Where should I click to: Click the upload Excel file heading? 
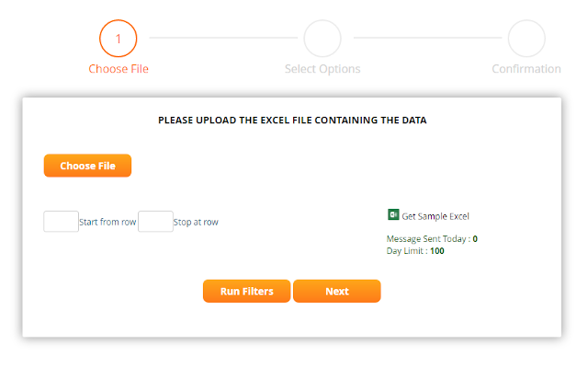(292, 120)
